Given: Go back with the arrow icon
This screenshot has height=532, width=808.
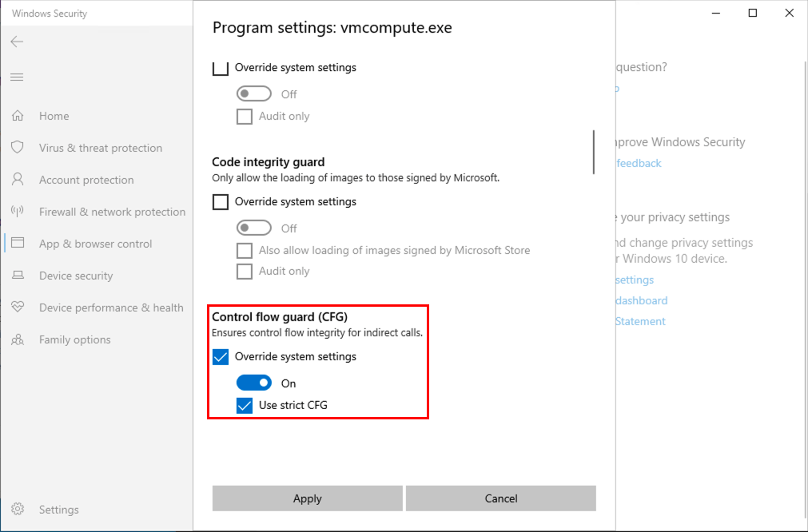Looking at the screenshot, I should [x=17, y=42].
